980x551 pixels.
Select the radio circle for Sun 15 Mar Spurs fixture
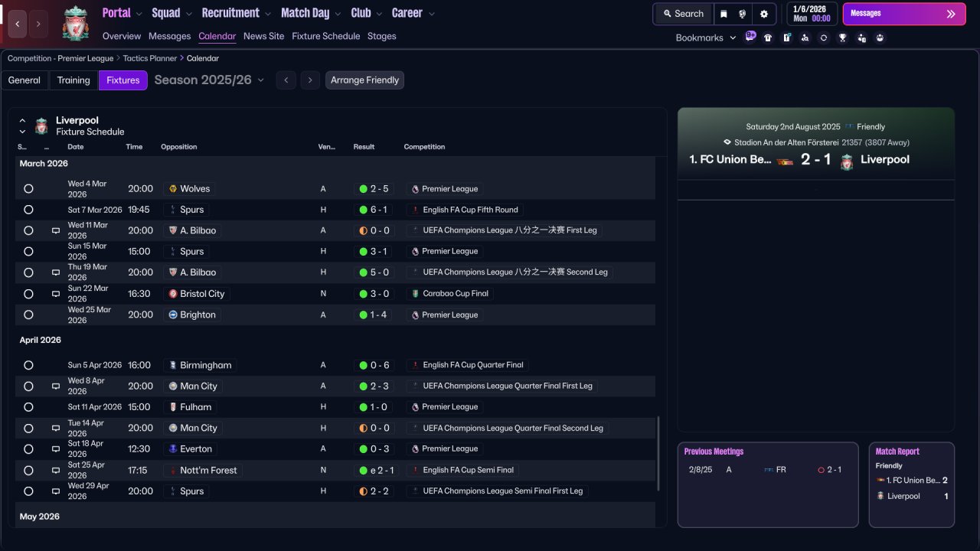tap(28, 252)
